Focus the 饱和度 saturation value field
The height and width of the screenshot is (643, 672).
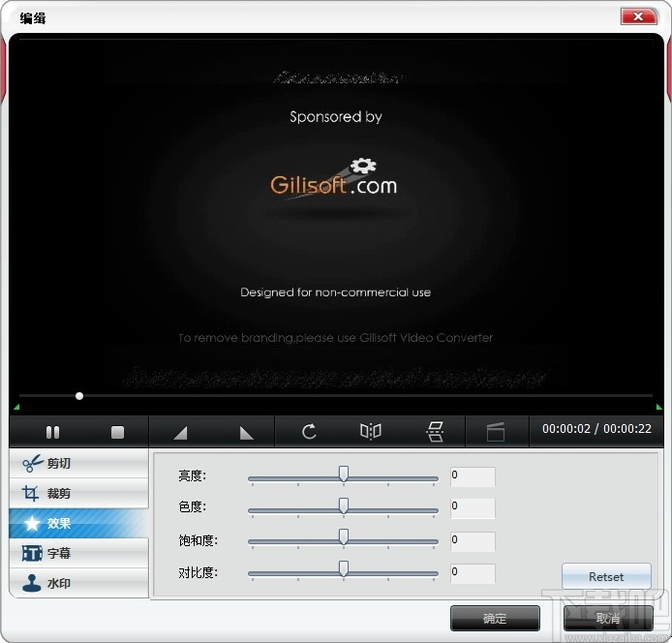click(473, 541)
